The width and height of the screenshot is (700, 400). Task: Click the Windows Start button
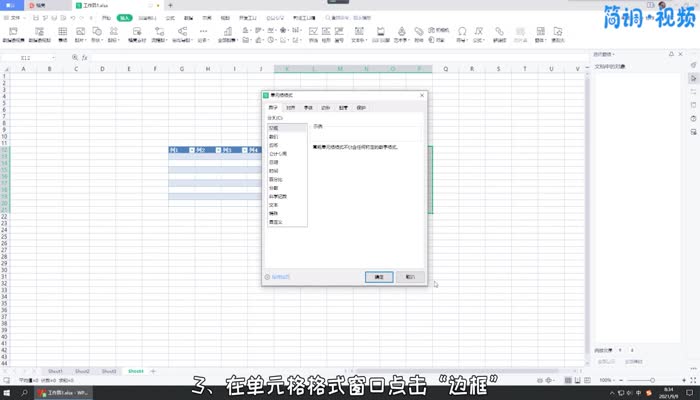(x=6, y=393)
